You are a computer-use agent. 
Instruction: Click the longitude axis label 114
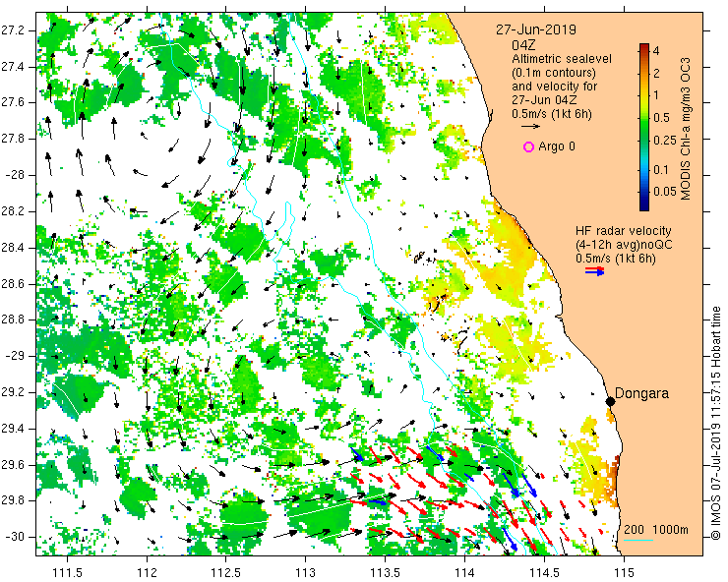(464, 573)
